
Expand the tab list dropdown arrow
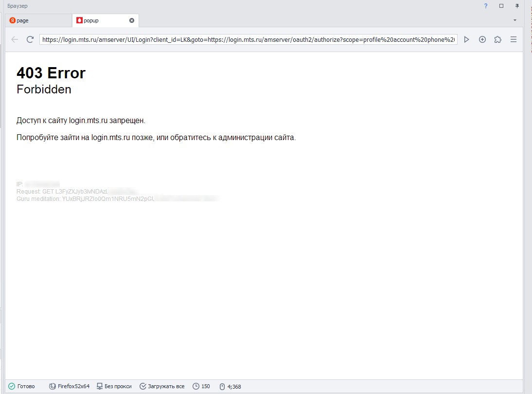point(514,20)
